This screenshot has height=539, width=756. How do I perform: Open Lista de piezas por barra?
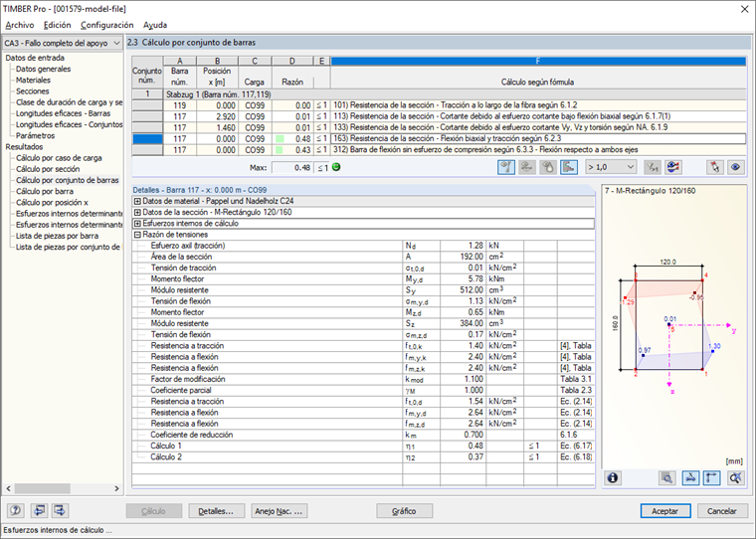[x=57, y=236]
